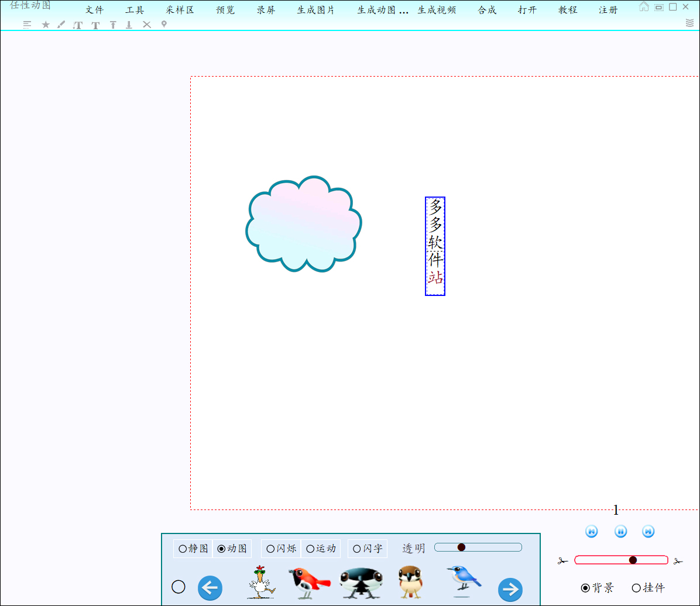The width and height of the screenshot is (700, 606).
Task: Click the small window restore icon beside home
Action: point(659,7)
